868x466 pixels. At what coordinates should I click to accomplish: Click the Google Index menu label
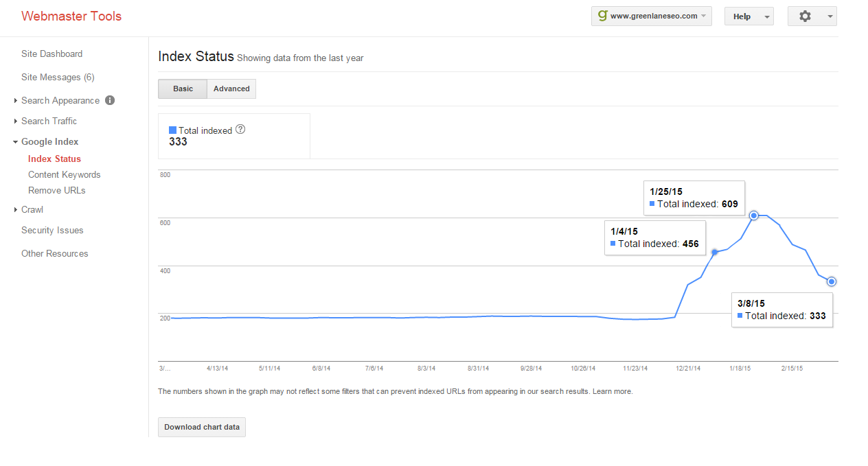tap(49, 141)
